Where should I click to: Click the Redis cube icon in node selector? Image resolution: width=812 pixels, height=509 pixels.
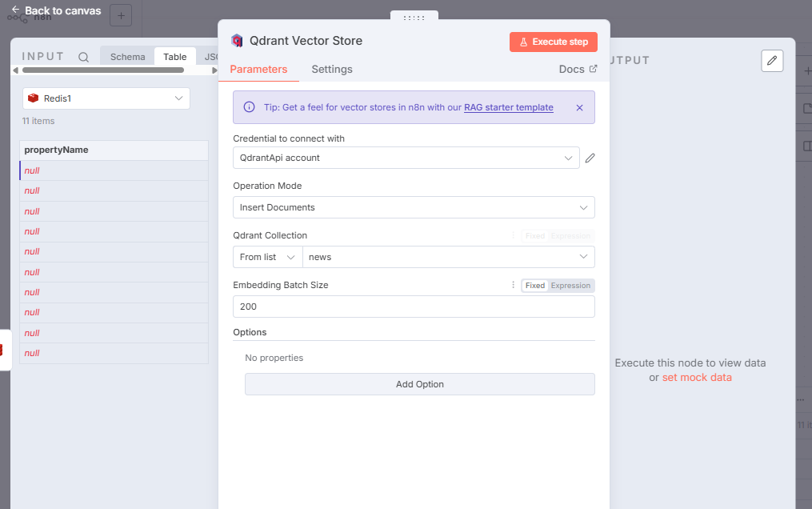pyautogui.click(x=33, y=98)
